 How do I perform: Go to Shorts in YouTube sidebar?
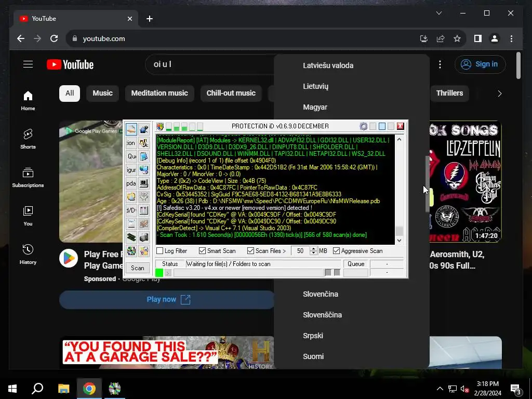coord(28,139)
